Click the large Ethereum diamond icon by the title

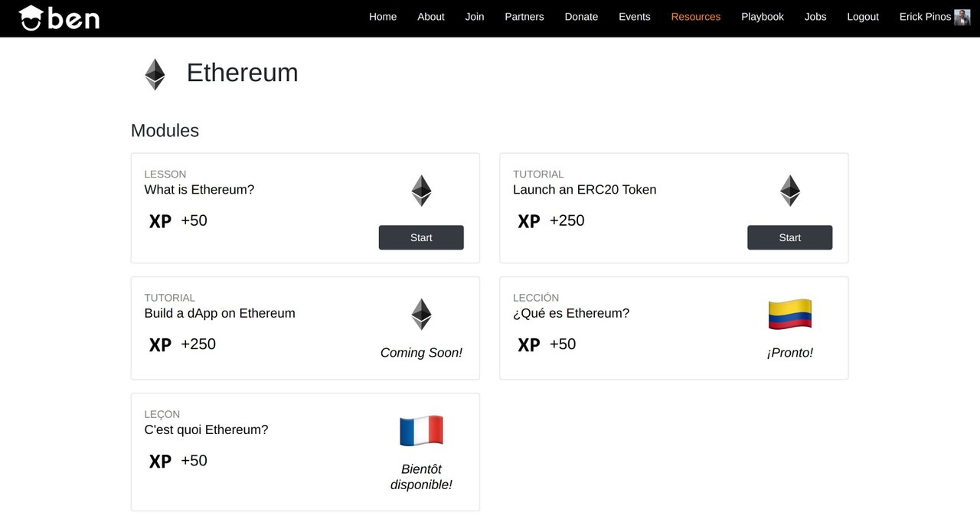pyautogui.click(x=155, y=74)
